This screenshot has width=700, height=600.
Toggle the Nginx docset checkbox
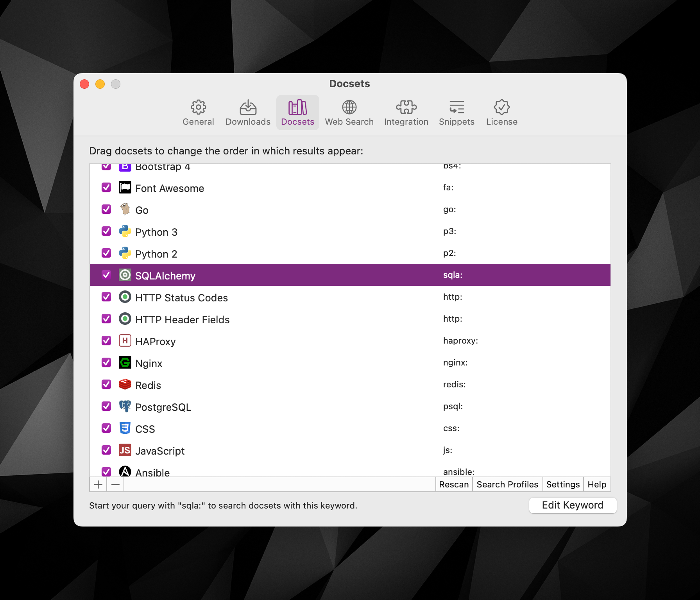coord(106,363)
